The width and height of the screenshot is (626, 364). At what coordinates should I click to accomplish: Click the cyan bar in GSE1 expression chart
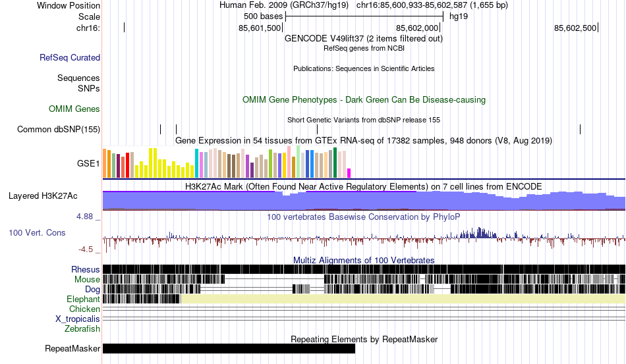tap(196, 163)
